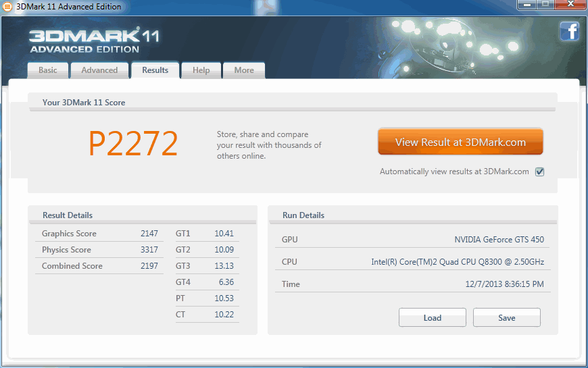588x368 pixels.
Task: Select the Physics Score row
Action: 99,250
